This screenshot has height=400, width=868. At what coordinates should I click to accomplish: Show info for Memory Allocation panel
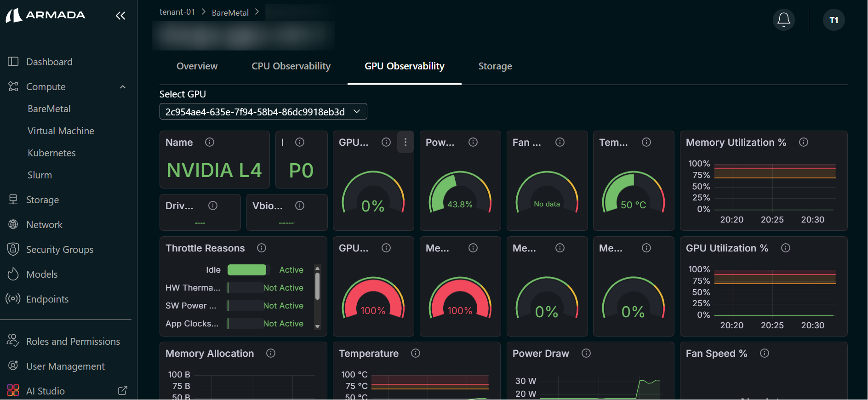pyautogui.click(x=271, y=353)
